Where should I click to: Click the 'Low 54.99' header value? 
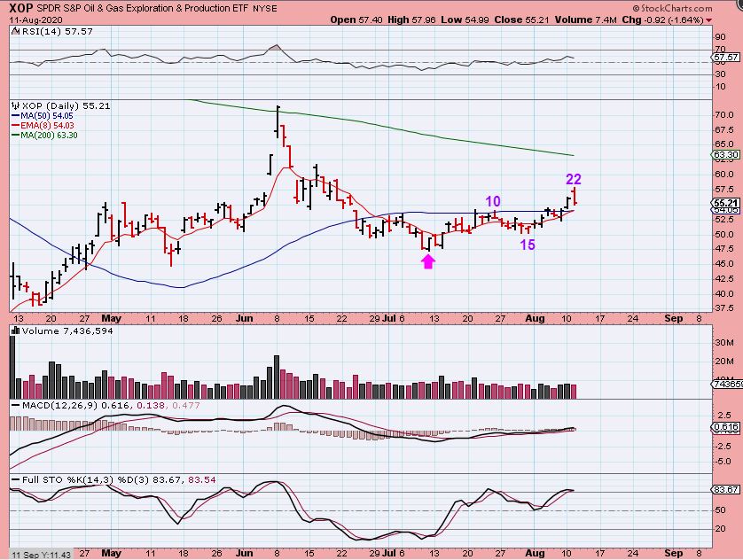(466, 19)
